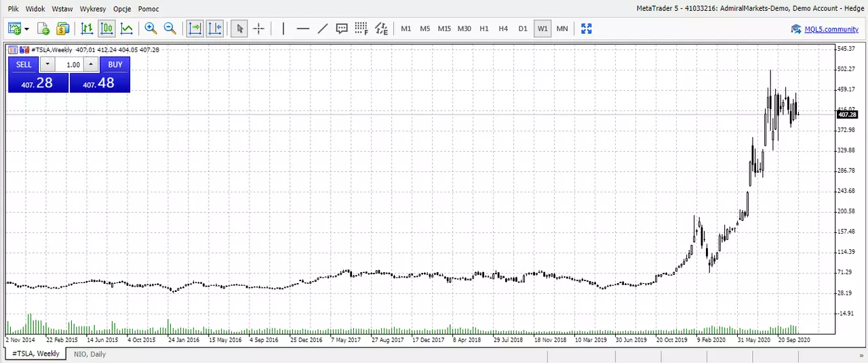Image resolution: width=868 pixels, height=363 pixels.
Task: Increase trade volume with up arrow
Action: coord(91,64)
